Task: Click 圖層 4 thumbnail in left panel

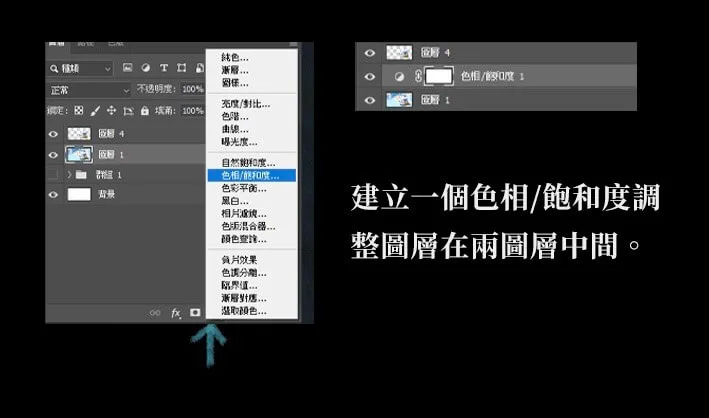Action: 79,133
